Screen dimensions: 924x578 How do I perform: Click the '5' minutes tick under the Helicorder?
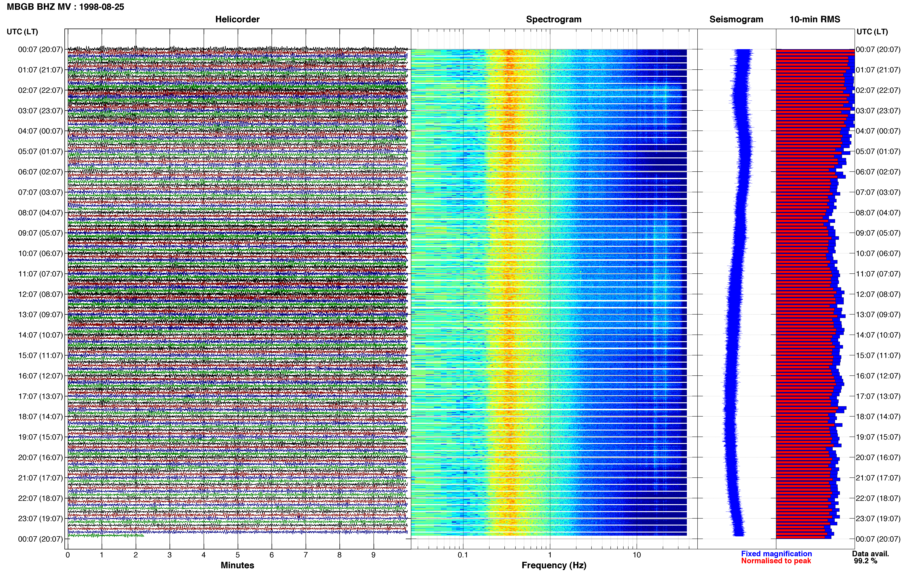[x=238, y=555]
